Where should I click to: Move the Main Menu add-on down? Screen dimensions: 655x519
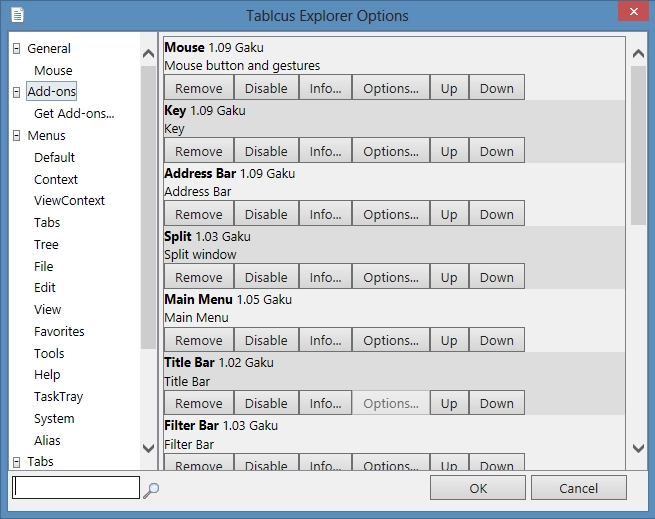point(497,340)
